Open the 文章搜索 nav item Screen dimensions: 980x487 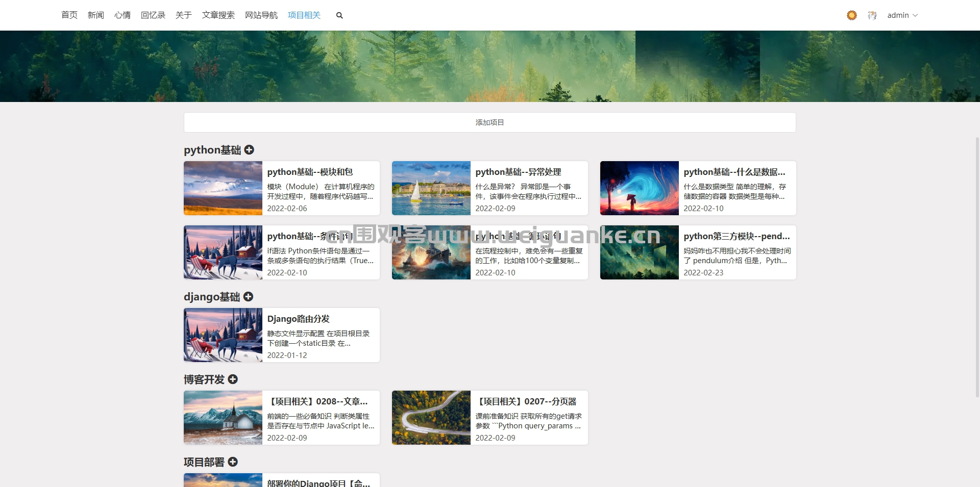click(x=218, y=15)
